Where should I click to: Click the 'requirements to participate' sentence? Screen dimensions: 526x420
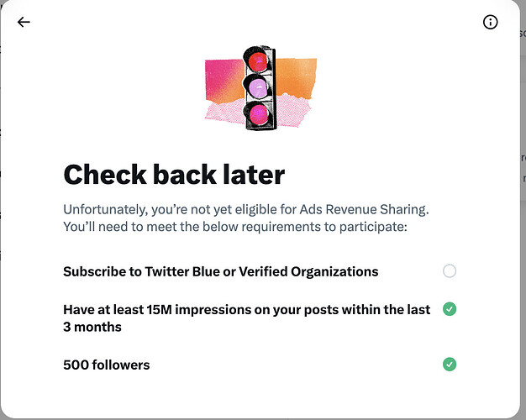click(x=234, y=227)
